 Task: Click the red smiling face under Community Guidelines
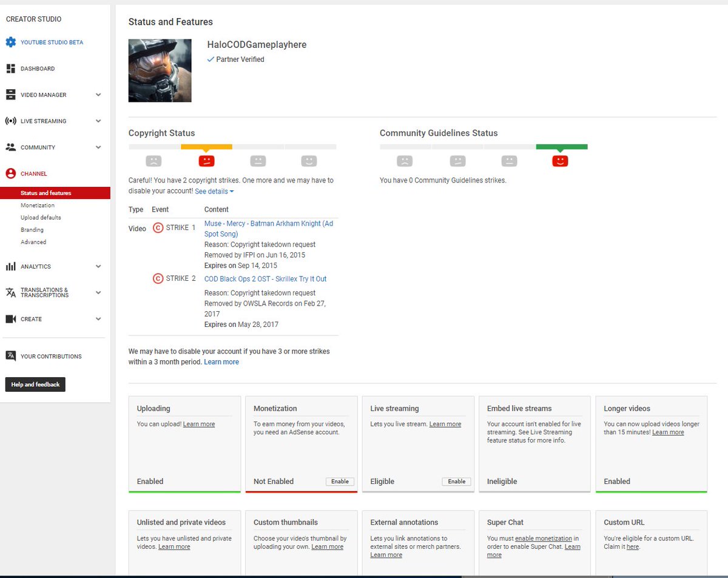pyautogui.click(x=560, y=161)
